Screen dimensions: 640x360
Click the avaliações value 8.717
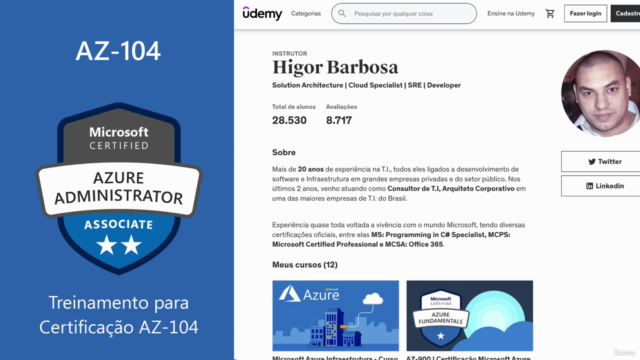coord(339,120)
